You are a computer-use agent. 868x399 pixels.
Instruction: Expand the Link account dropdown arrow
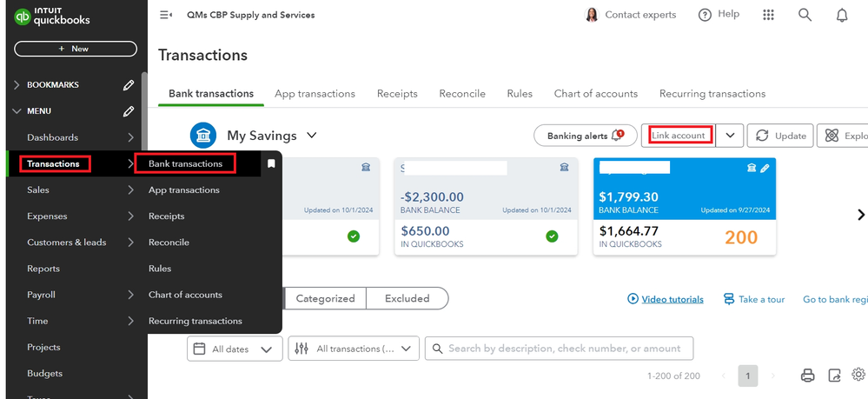(x=730, y=136)
